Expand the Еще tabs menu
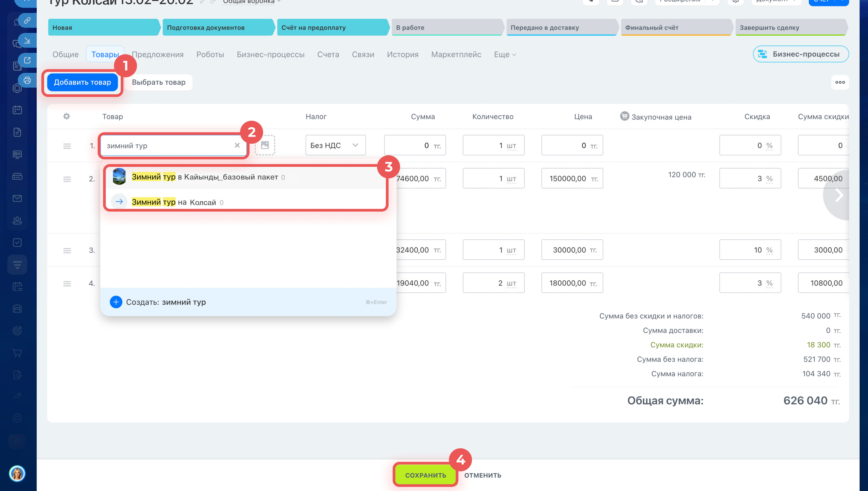This screenshot has width=868, height=491. (505, 55)
